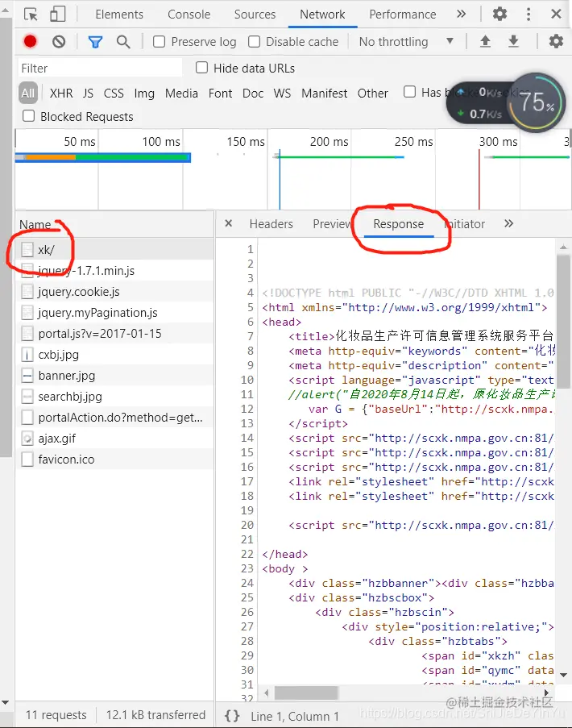
Task: Click icon beside jquery.myPagination.js
Action: point(27,313)
